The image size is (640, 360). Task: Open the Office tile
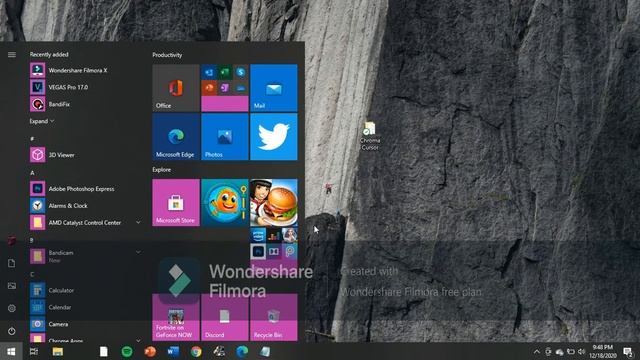click(x=176, y=88)
